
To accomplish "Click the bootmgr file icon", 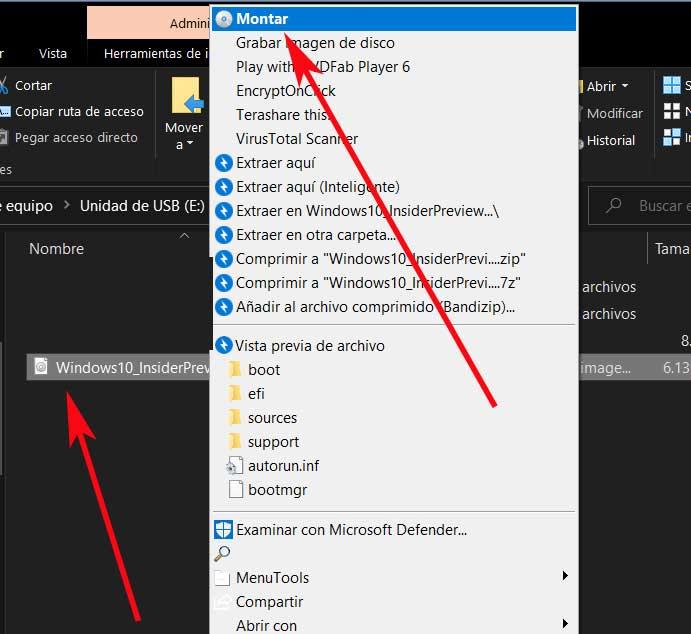I will tap(236, 489).
